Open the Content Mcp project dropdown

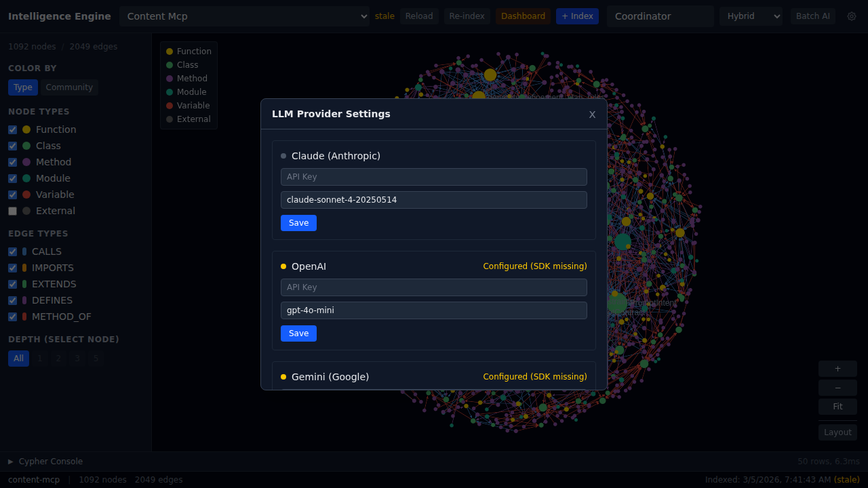pyautogui.click(x=244, y=16)
